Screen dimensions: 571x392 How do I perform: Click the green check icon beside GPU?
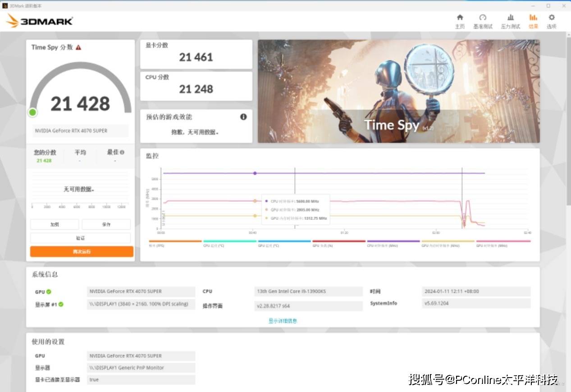[x=49, y=292]
